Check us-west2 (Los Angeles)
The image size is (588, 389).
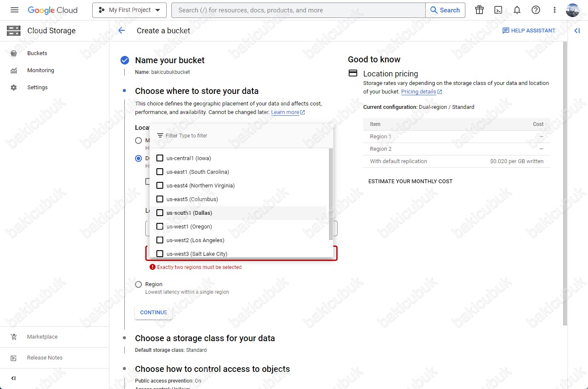pos(160,240)
